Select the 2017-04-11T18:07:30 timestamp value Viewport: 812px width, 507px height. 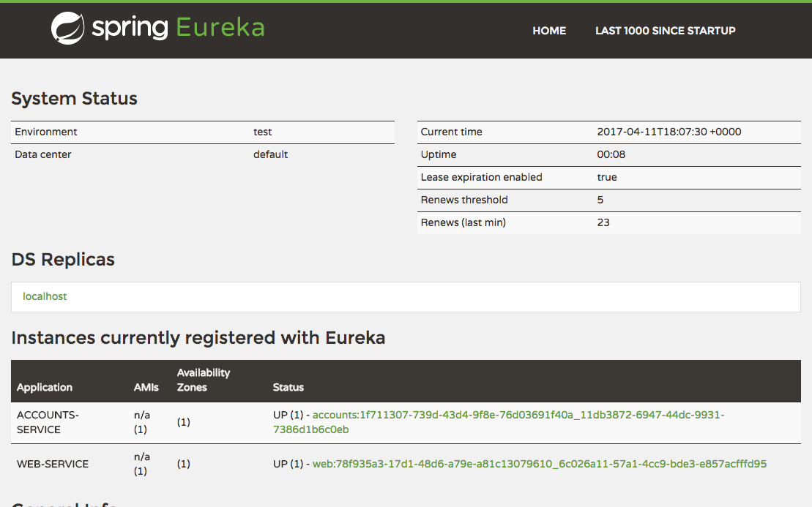click(x=668, y=132)
